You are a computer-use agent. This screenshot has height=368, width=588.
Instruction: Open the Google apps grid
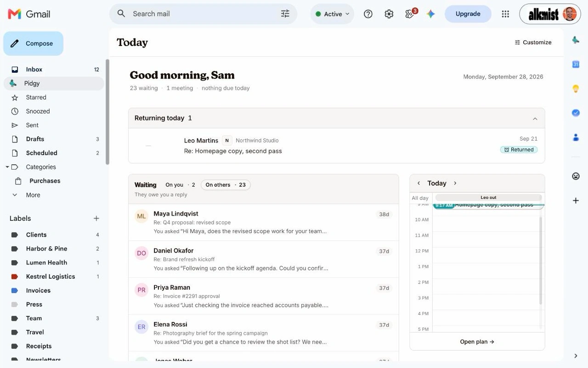click(x=505, y=14)
